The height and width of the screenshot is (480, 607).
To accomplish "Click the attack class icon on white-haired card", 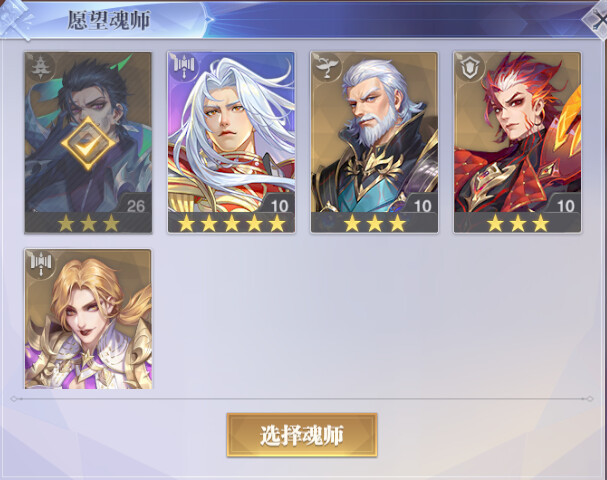I will 183,67.
